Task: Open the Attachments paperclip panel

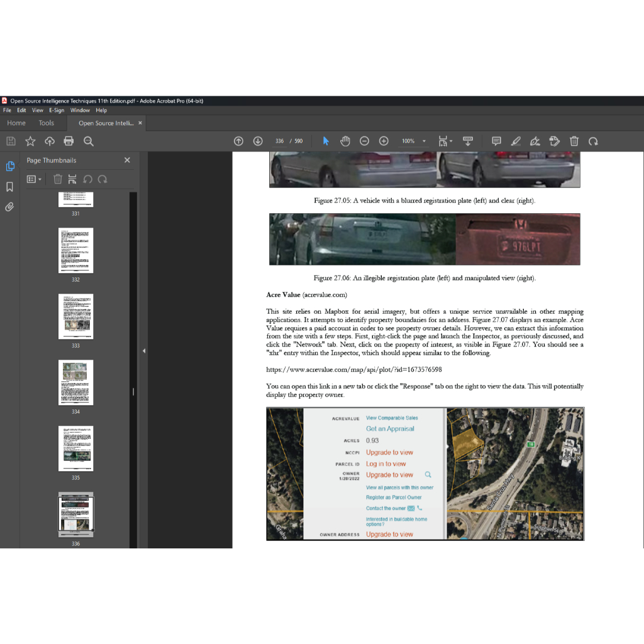Action: [x=9, y=207]
